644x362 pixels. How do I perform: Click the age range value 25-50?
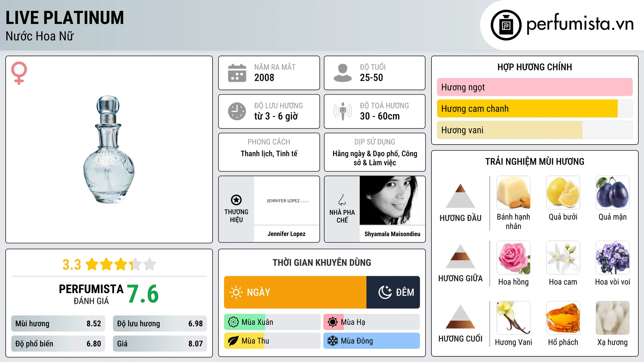371,78
